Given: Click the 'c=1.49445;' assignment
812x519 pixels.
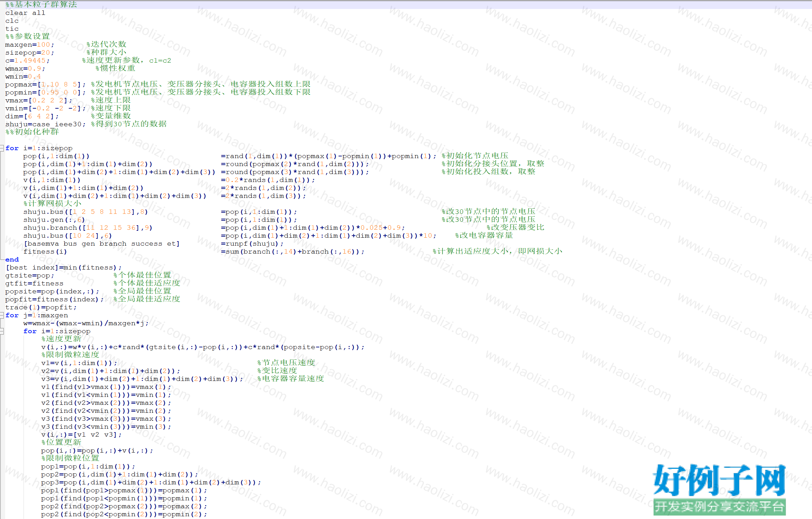Looking at the screenshot, I should (x=27, y=61).
